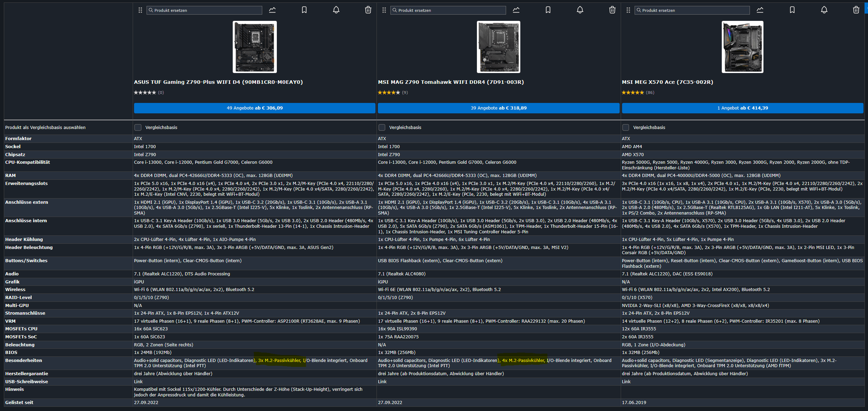Delete MSI MEG X570 Ace column via trash icon
868x411 pixels.
[x=856, y=10]
